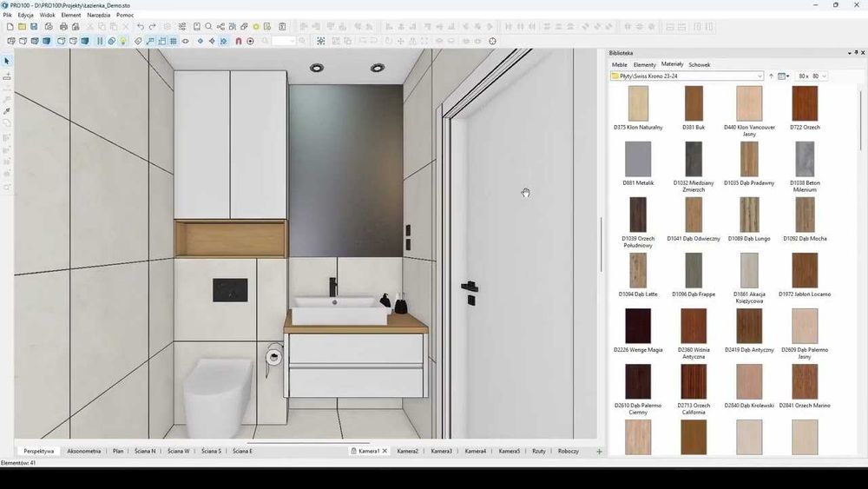Open a project using the folder icon

tap(23, 27)
